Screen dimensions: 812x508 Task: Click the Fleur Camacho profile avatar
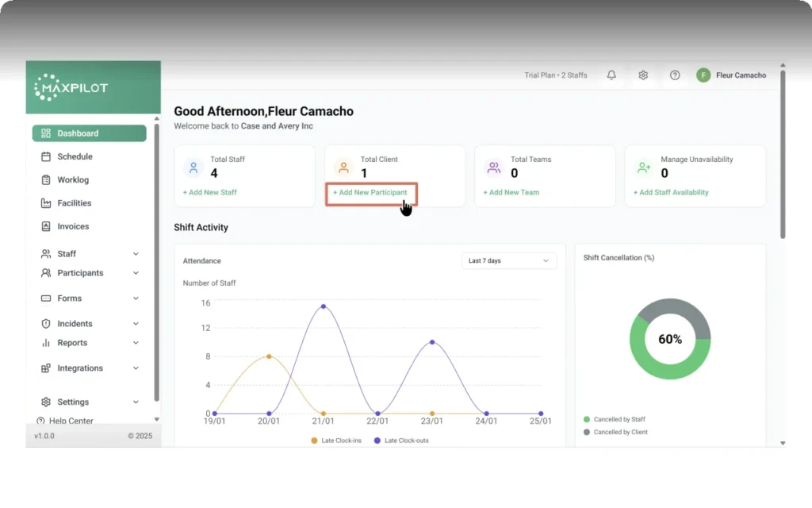tap(703, 75)
